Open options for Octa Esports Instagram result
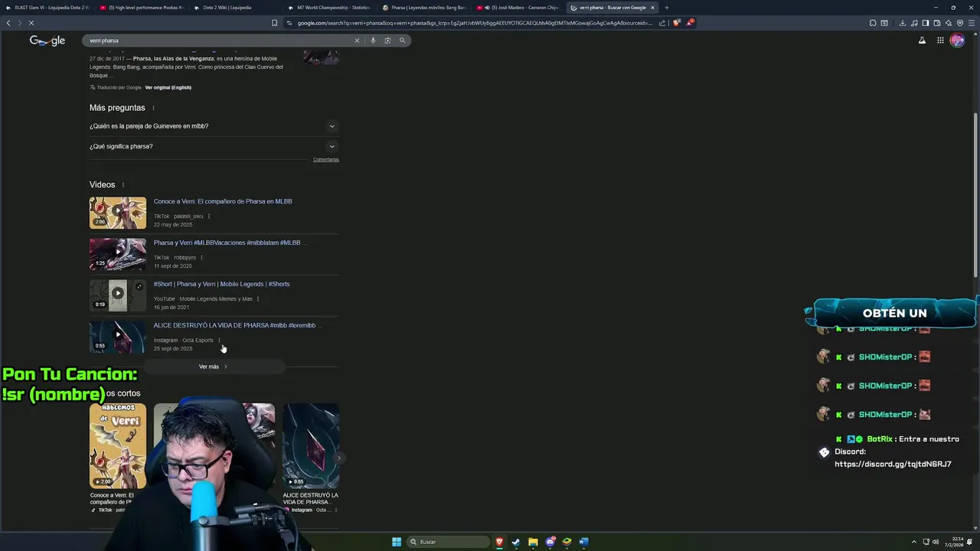Viewport: 980px width, 551px height. click(x=219, y=341)
